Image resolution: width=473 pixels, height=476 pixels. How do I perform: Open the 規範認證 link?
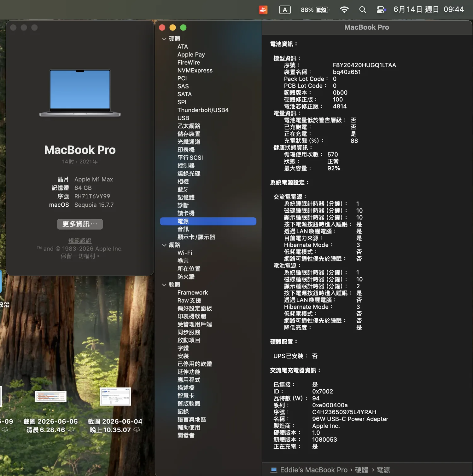click(80, 241)
